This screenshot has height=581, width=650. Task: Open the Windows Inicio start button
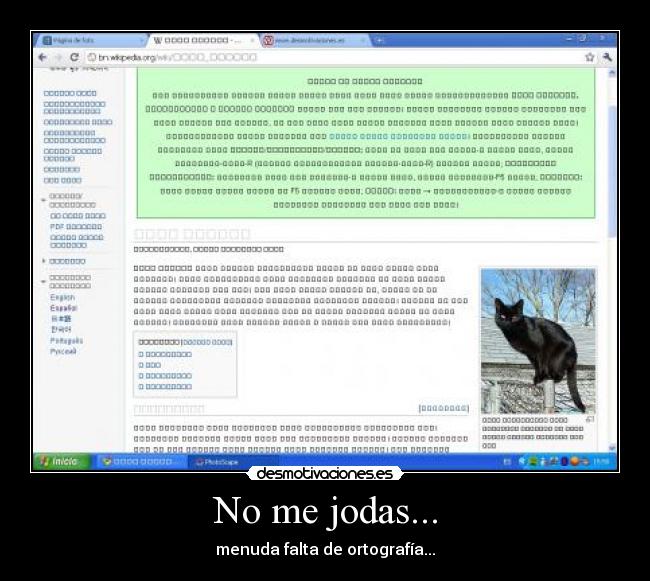click(62, 461)
